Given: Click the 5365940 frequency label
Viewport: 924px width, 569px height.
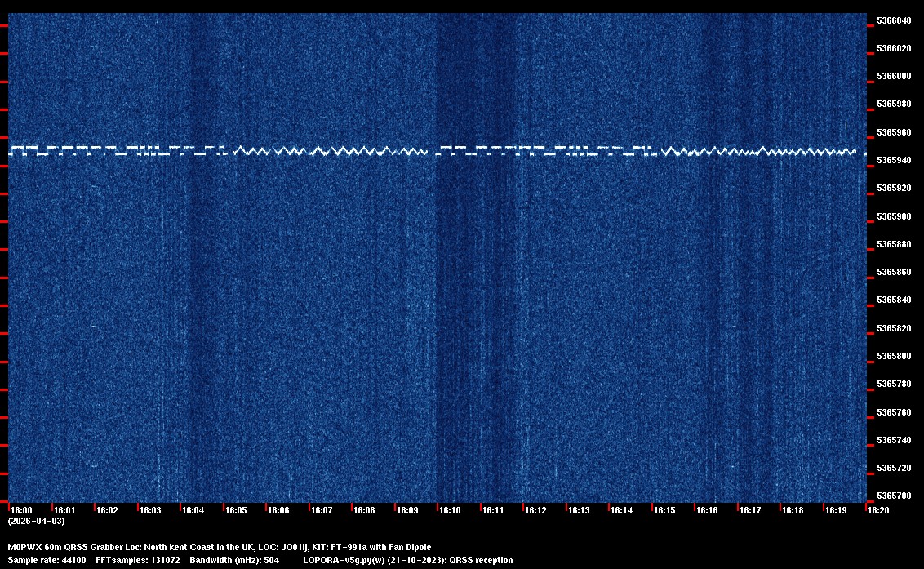Looking at the screenshot, I should point(894,160).
